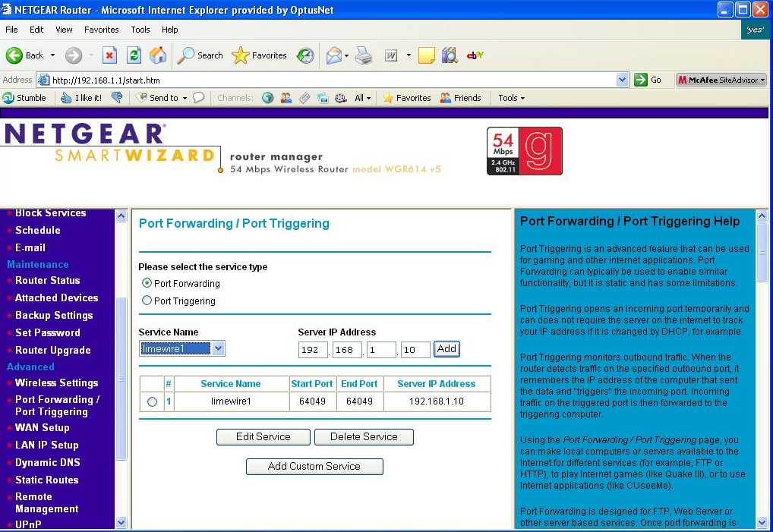Open the Edit menu
The image size is (773, 532).
tap(36, 30)
